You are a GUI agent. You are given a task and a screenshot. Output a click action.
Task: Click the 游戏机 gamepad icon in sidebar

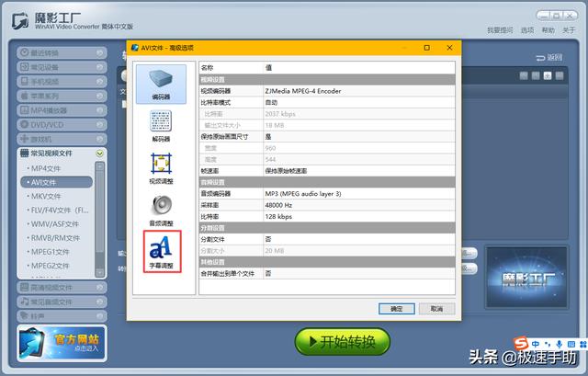tap(25, 139)
